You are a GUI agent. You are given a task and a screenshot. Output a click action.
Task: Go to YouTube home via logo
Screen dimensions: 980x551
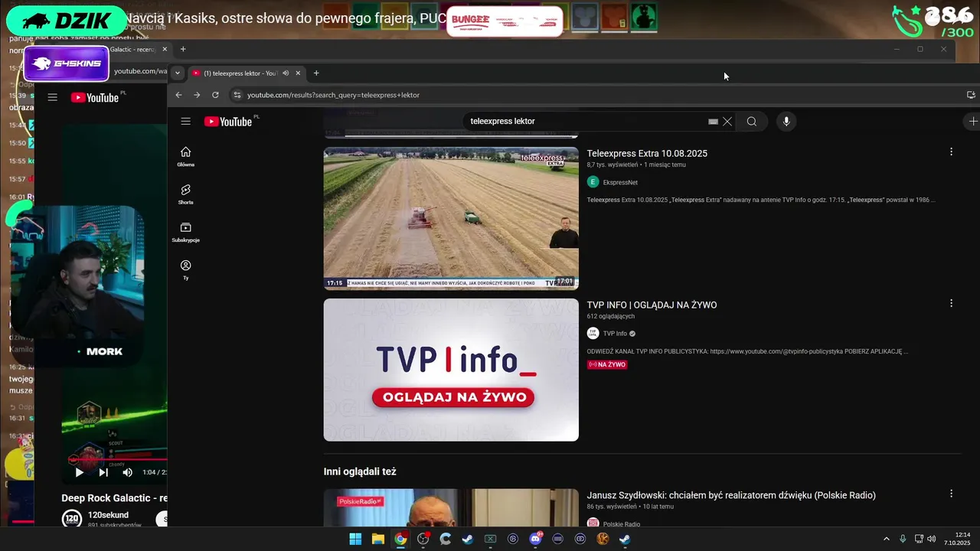pyautogui.click(x=227, y=121)
